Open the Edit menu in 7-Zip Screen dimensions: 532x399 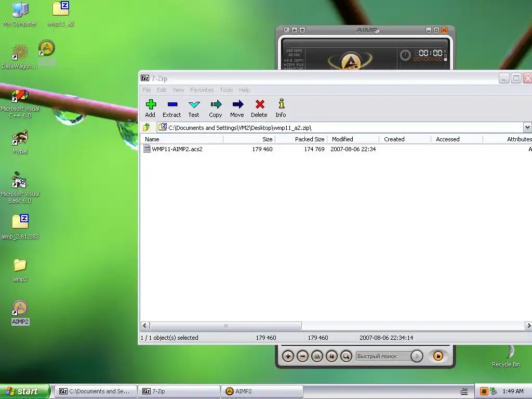(x=162, y=90)
